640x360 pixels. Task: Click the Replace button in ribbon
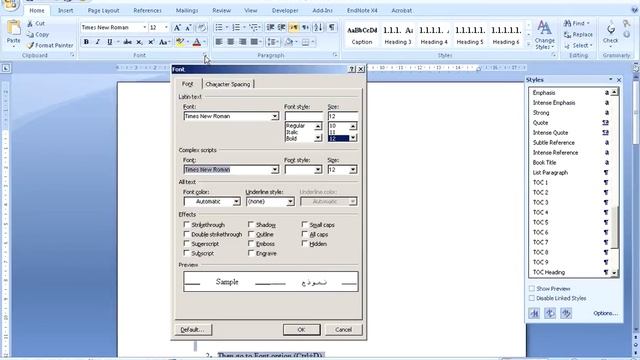578,35
